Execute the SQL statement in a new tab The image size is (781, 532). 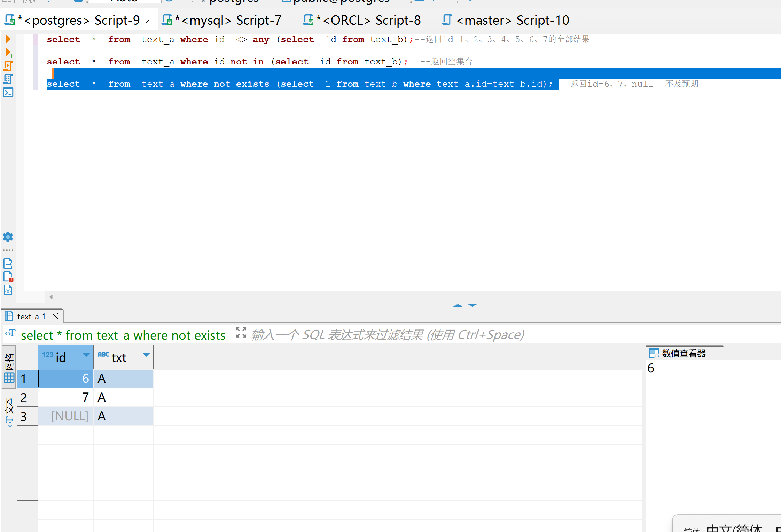9,53
